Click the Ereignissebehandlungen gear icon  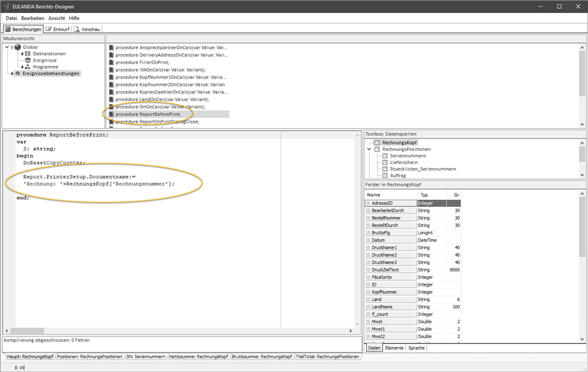click(x=18, y=73)
